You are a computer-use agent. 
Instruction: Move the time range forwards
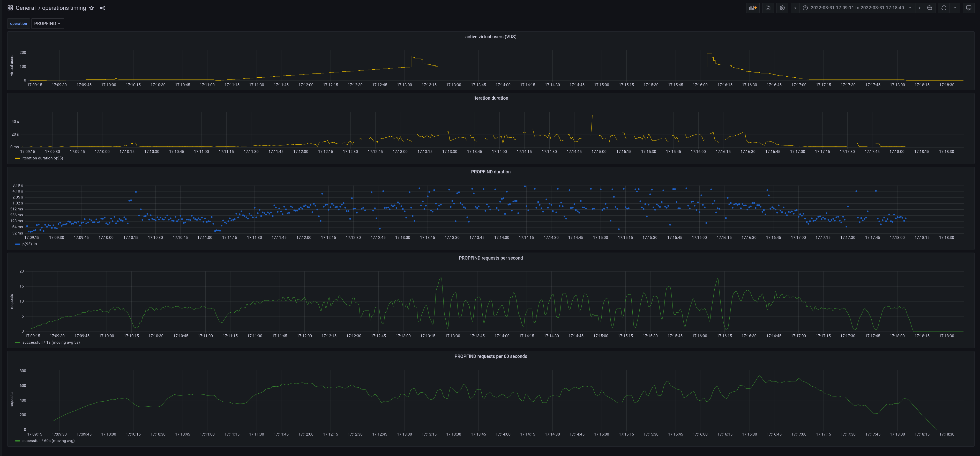[919, 8]
